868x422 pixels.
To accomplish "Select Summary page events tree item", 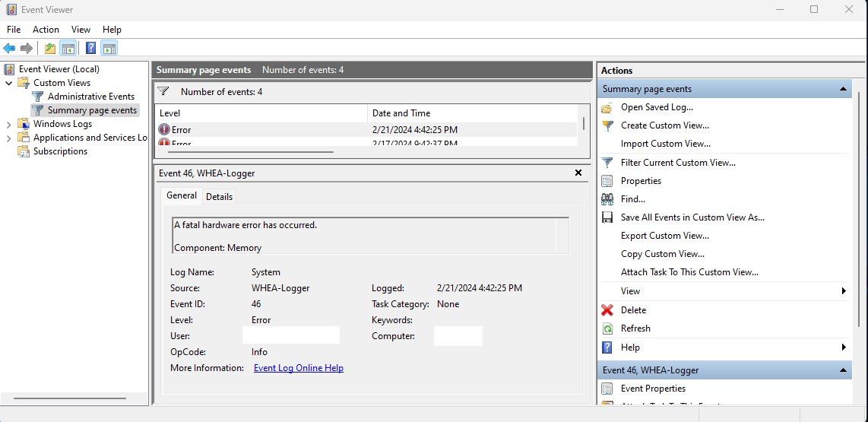I will [x=92, y=110].
